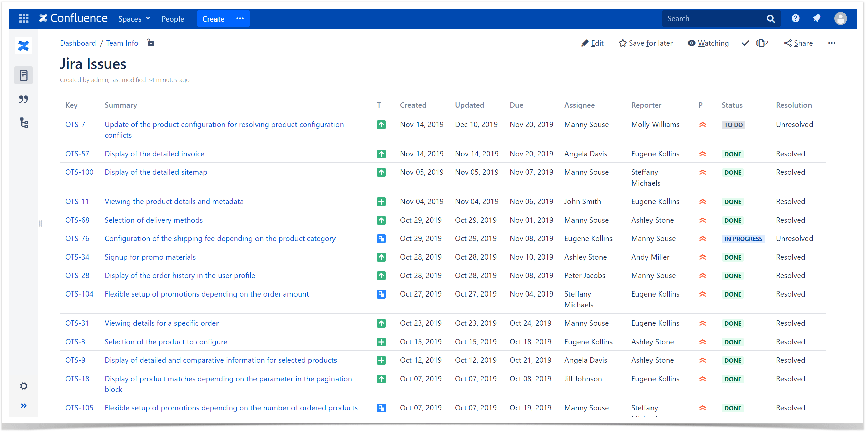Screen dimensions: 868x433
Task: Open the OTS-76 issue link
Action: point(77,239)
